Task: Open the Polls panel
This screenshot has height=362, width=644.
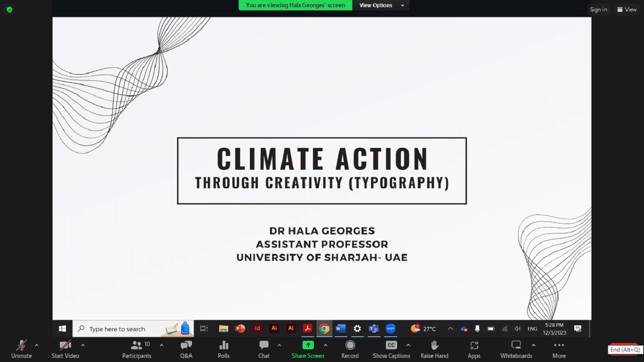Action: [224, 349]
